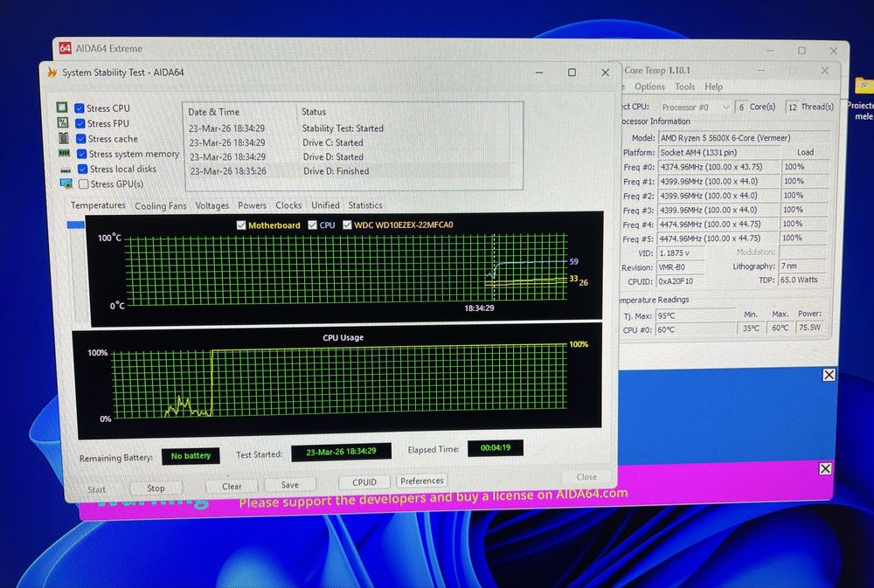874x588 pixels.
Task: Open Options menu in Core Temp
Action: pos(649,86)
